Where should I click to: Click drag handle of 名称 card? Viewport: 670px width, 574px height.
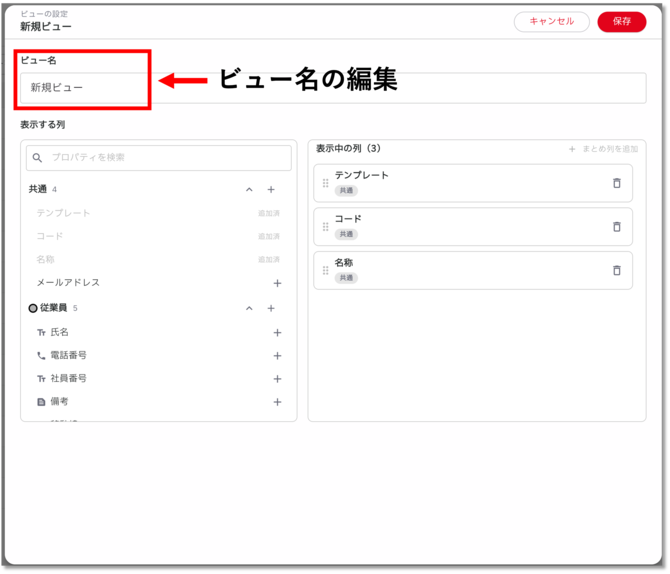[326, 270]
